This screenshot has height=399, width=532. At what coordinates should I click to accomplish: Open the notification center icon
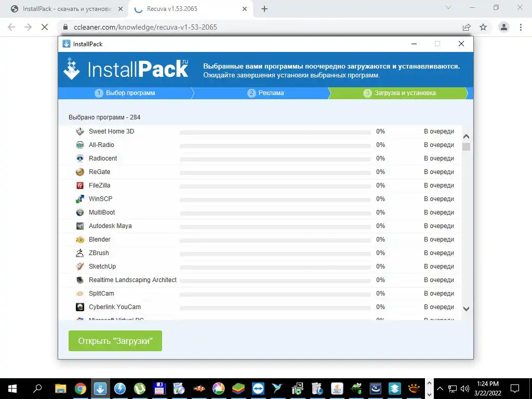click(x=515, y=389)
